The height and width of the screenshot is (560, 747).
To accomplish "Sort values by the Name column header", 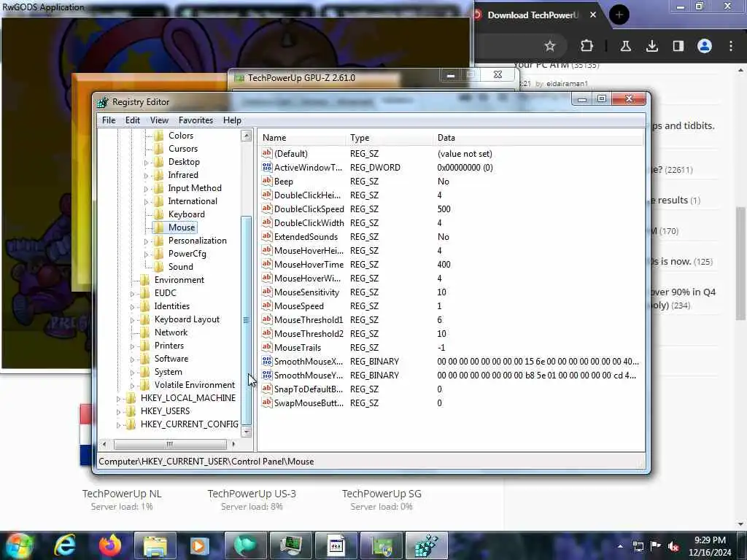I will click(x=302, y=138).
